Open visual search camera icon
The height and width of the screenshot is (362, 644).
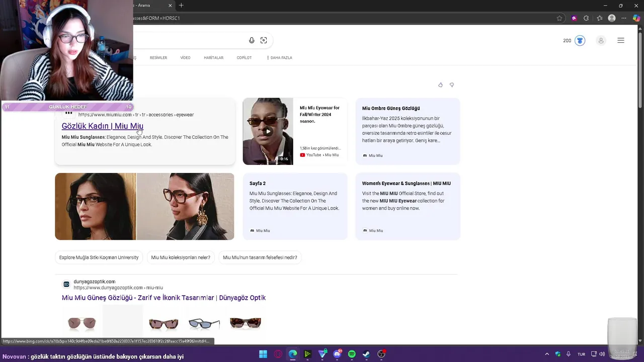click(x=264, y=40)
